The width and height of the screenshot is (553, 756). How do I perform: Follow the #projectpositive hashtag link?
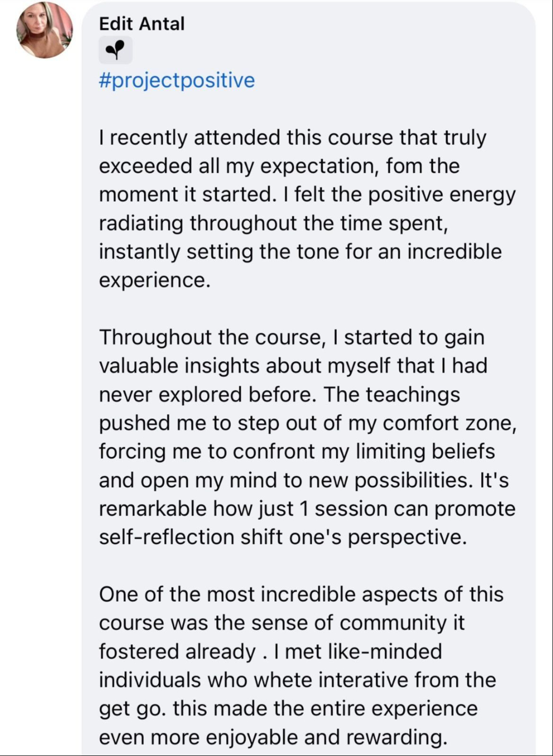[x=177, y=80]
